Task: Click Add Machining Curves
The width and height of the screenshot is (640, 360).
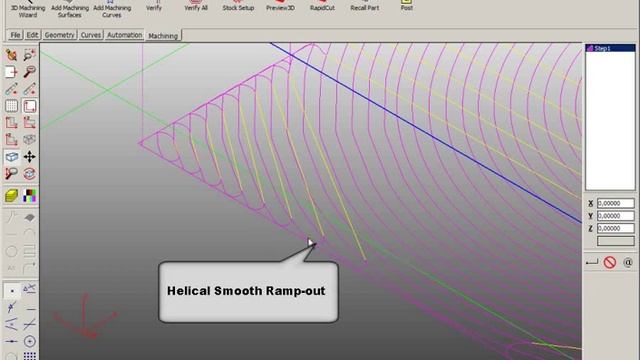Action: click(112, 9)
